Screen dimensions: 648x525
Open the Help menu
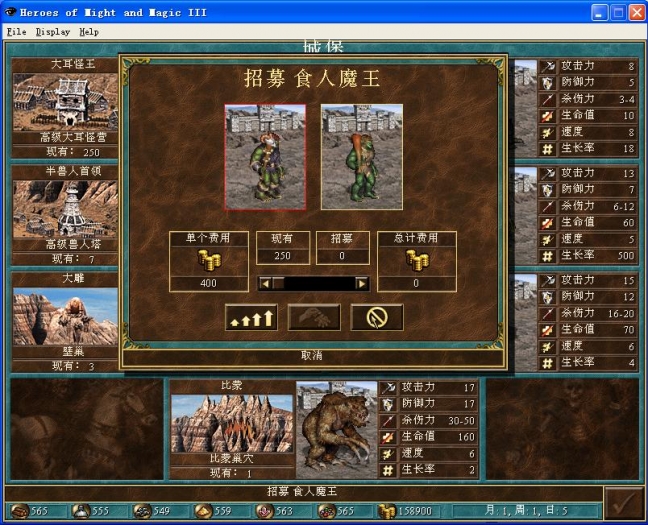click(89, 32)
